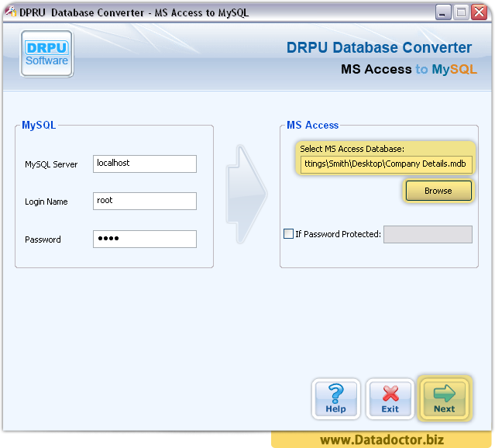Click the green arrow Next button

click(x=445, y=398)
